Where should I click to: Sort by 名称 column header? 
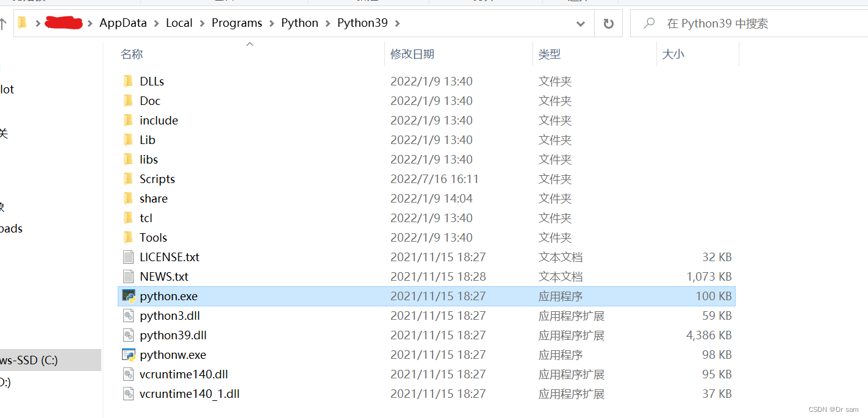point(132,54)
